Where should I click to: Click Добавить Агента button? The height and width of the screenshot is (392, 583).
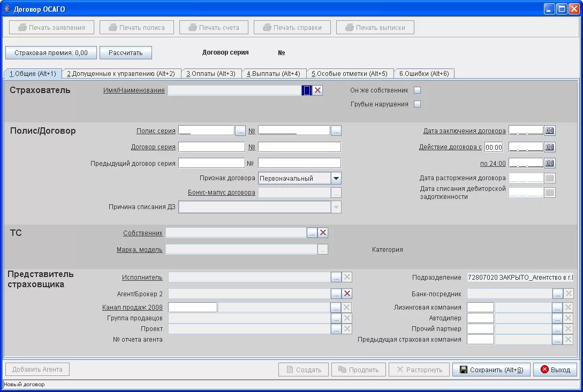point(37,370)
